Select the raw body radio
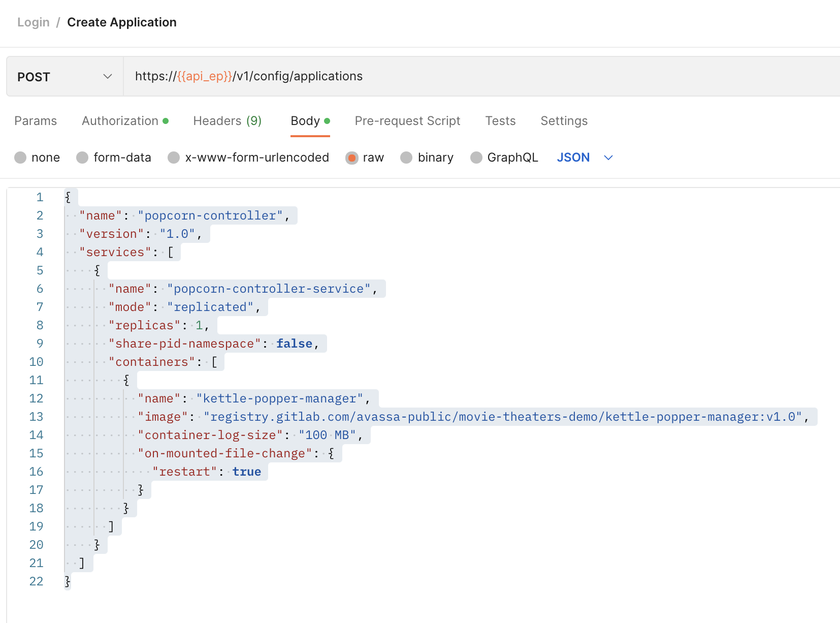 tap(351, 158)
